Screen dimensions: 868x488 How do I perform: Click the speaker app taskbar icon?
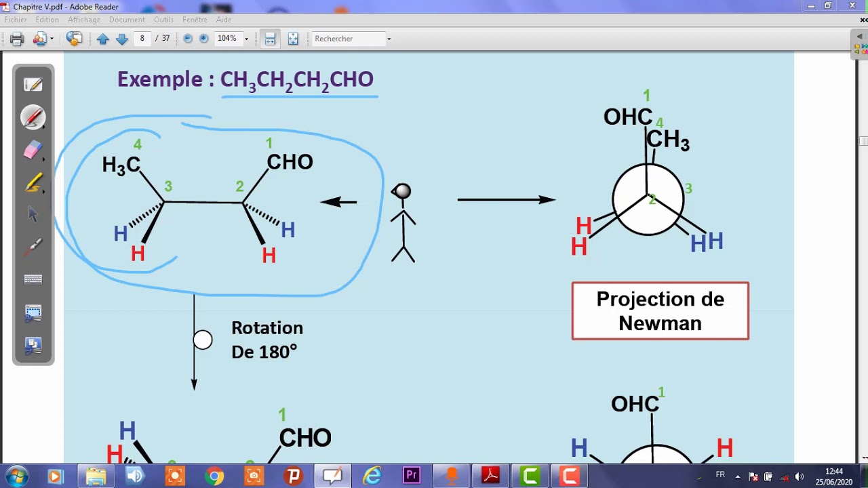point(135,476)
